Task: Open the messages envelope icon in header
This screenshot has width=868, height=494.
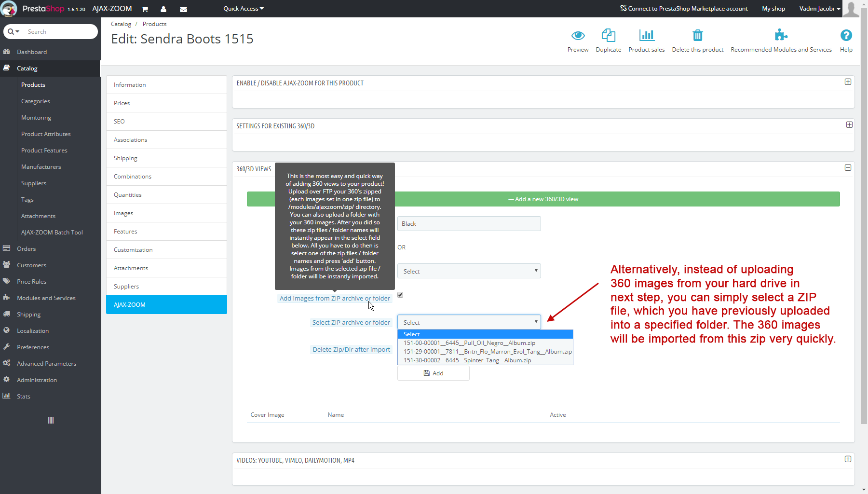Action: [183, 9]
